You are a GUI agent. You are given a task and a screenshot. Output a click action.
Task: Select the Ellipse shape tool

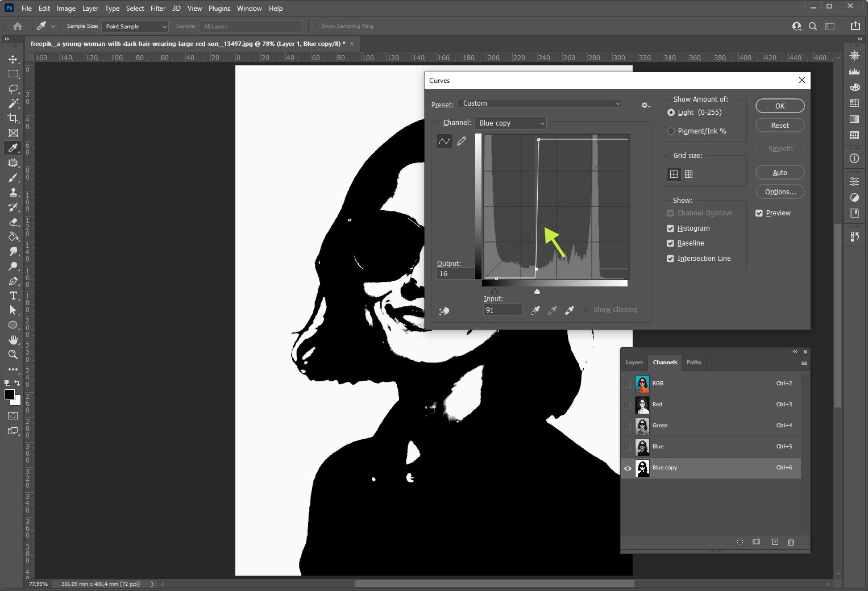tap(13, 325)
